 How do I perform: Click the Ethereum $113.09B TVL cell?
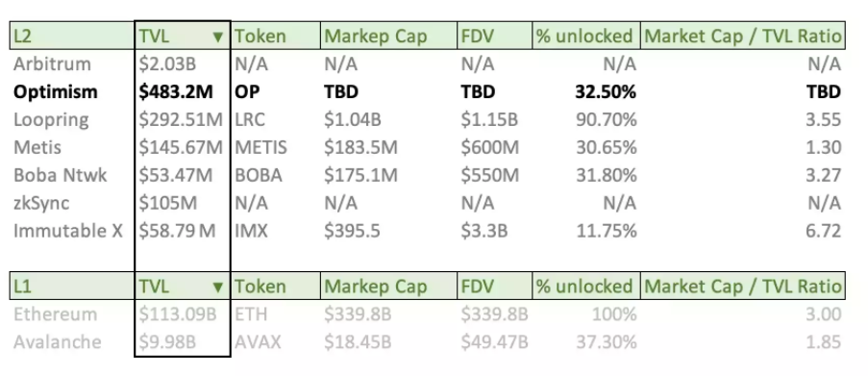coord(182,314)
